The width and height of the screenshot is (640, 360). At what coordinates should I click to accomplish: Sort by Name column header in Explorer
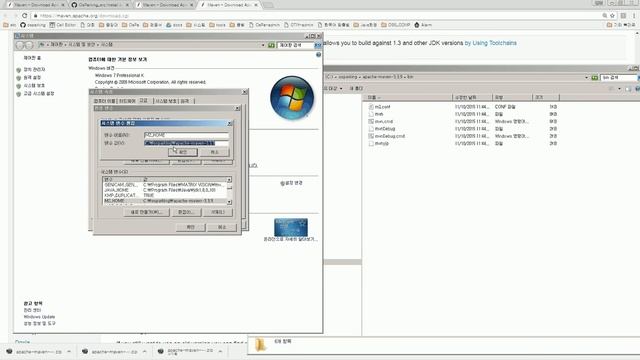click(x=409, y=97)
